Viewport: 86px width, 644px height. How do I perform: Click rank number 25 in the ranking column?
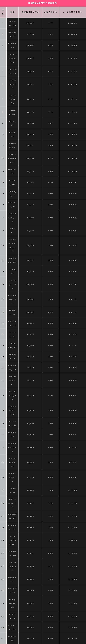click(x=3, y=323)
